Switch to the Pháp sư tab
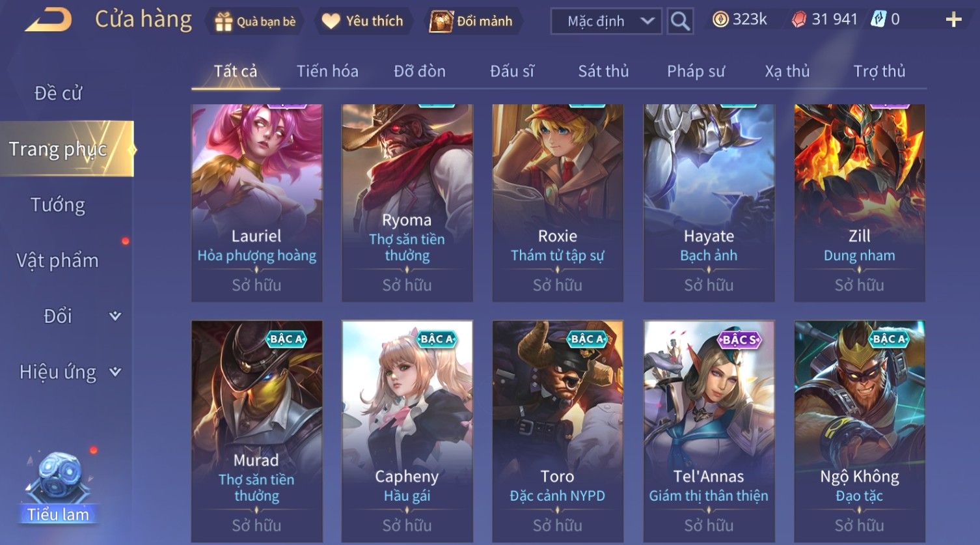Screen dimensions: 980x545 coord(696,71)
